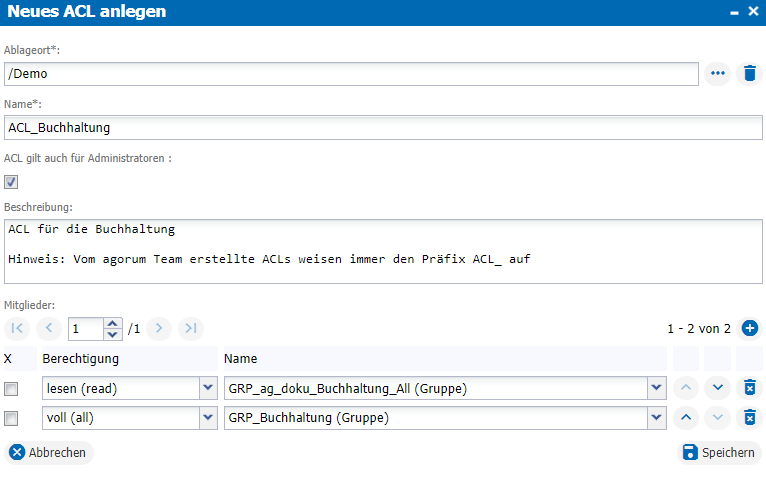Screen dimensions: 766x481
Task: Toggle 'ACL gilt auch für Administratoren' checkbox
Action: [x=11, y=182]
